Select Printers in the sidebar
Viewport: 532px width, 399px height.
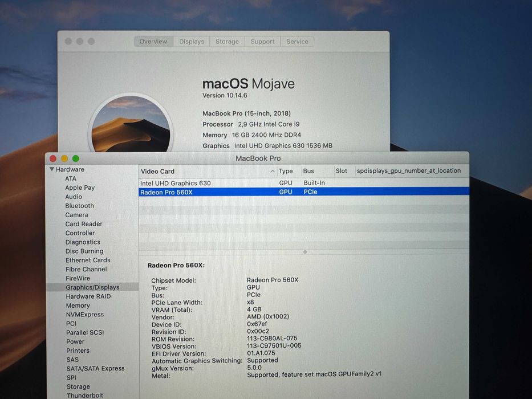(78, 351)
